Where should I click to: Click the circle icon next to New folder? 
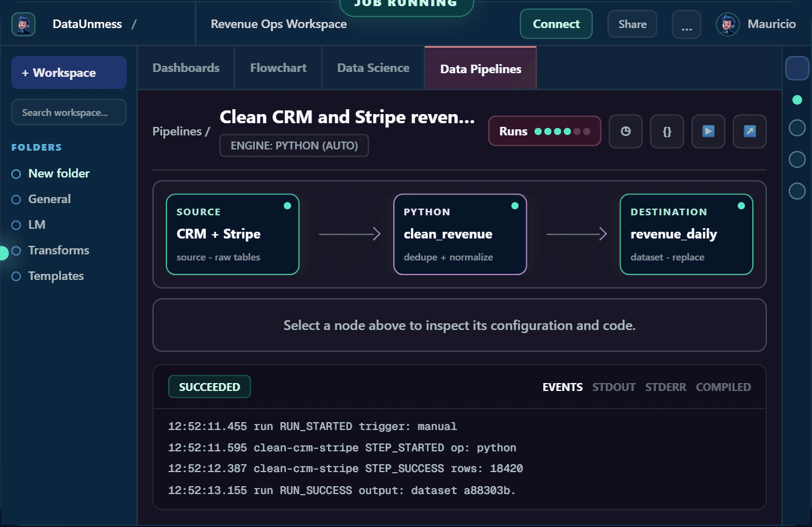[16, 174]
